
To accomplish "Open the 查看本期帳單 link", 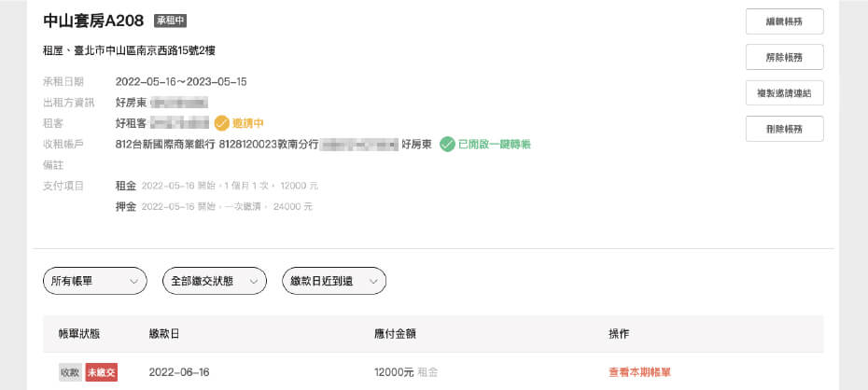I will 640,372.
